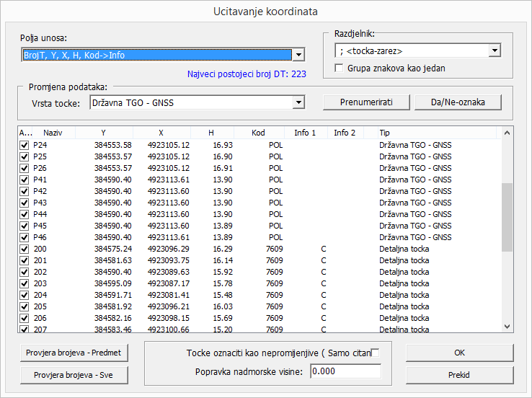This screenshot has width=532, height=398.
Task: Toggle the Samo citanje read-only checkbox
Action: (375, 353)
